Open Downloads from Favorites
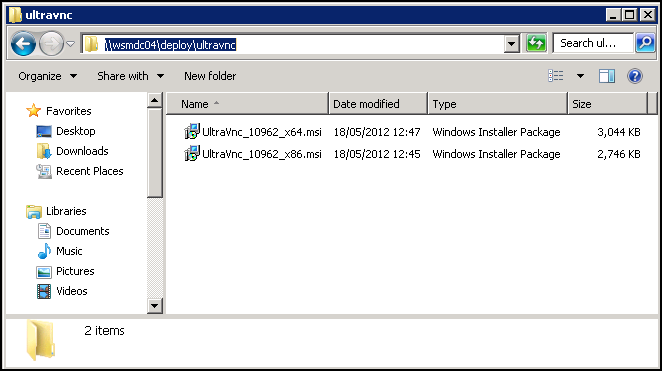This screenshot has width=662, height=371. [82, 151]
